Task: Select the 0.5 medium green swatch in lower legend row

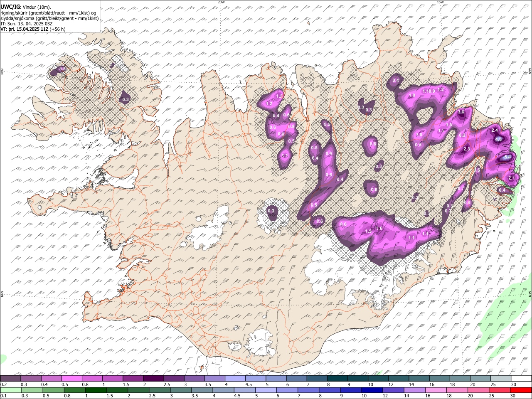Action: [x=53, y=390]
